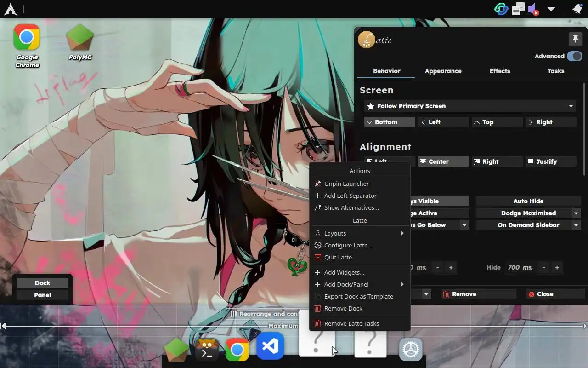This screenshot has width=588, height=368.
Task: Select Always Visible visibility mode
Action: (x=440, y=201)
